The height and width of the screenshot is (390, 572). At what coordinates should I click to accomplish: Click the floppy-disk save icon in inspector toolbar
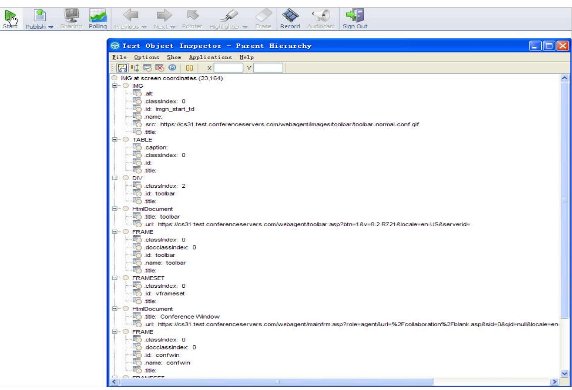(x=122, y=68)
